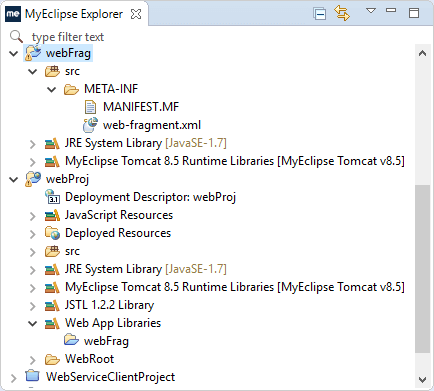434x391 pixels.
Task: Select the MANIFEST.MF file icon
Action: (90, 107)
